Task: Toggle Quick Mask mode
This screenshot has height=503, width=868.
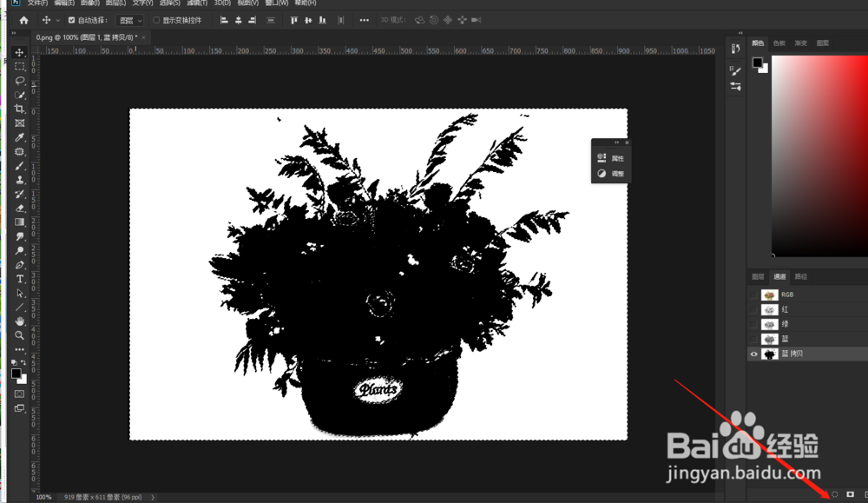Action: click(19, 394)
